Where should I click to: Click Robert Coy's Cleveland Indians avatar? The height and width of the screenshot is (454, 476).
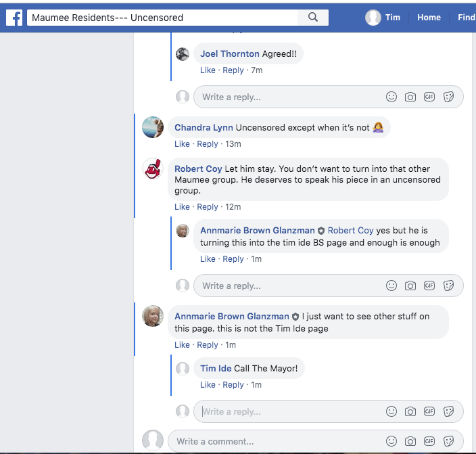pyautogui.click(x=153, y=169)
